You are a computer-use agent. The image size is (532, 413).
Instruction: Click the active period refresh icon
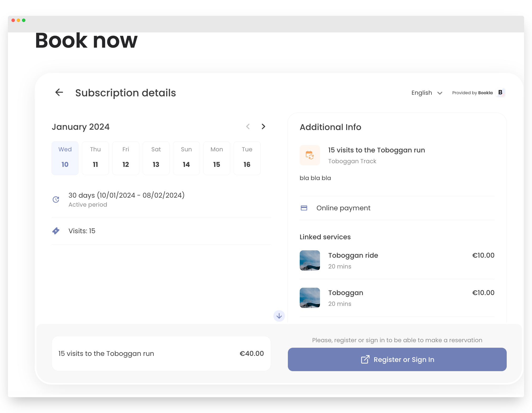tap(56, 200)
